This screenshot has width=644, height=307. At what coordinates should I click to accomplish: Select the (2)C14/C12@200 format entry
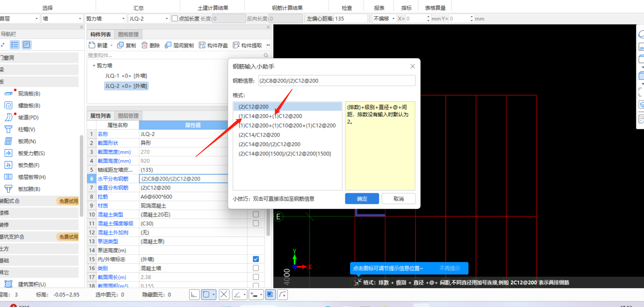(259, 135)
